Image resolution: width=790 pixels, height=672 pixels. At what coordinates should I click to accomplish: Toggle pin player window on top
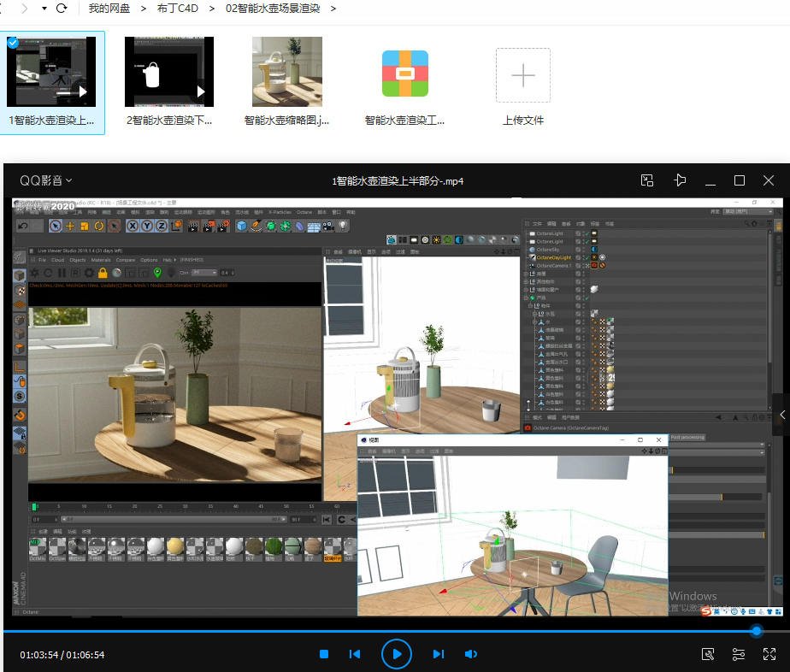point(680,180)
